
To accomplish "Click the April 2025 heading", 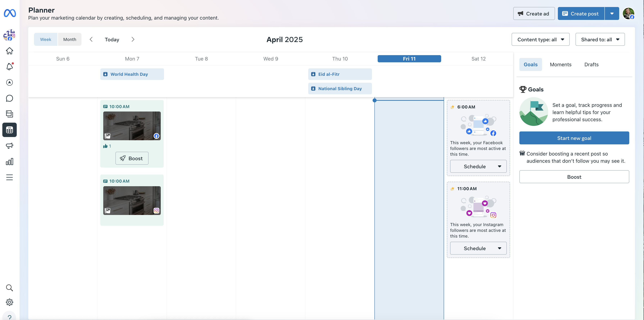I will (285, 40).
